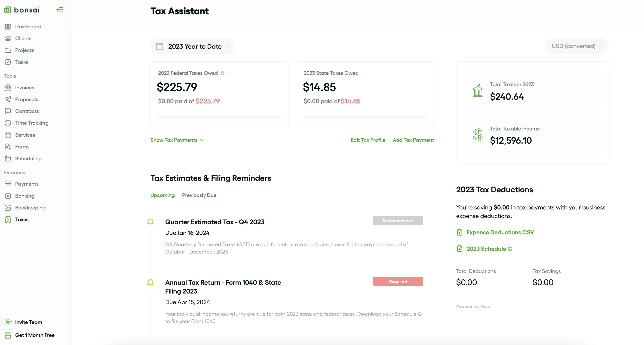Collapse the sidebar with the arrow icon
The image size is (644, 345).
[x=59, y=10]
